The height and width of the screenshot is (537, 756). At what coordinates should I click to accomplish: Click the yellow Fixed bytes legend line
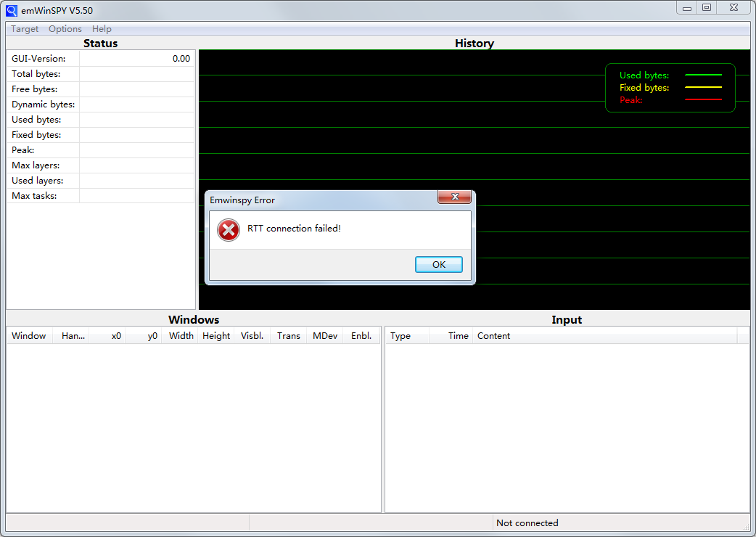703,87
